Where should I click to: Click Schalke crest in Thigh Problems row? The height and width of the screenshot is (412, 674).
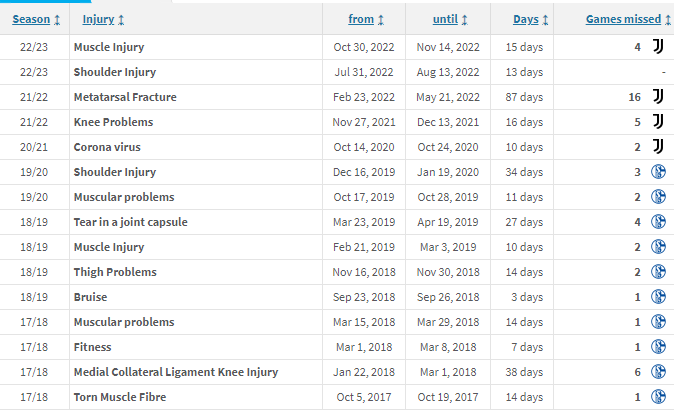658,272
